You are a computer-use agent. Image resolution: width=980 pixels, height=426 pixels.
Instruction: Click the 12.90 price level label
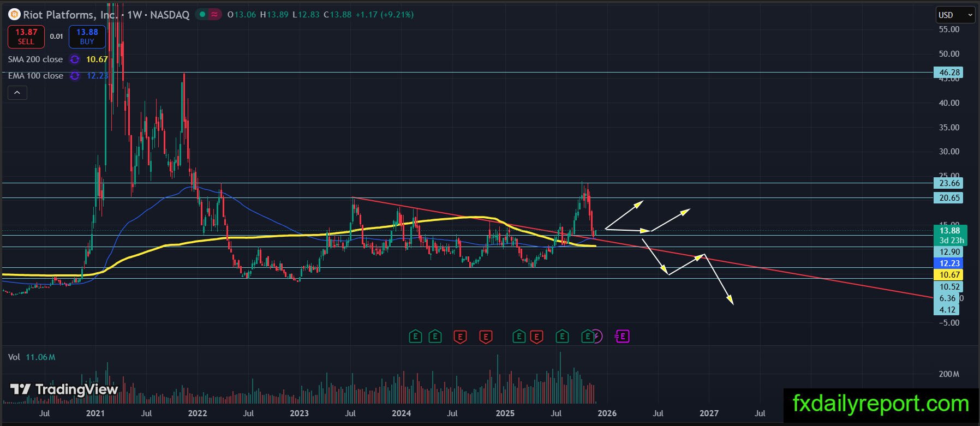click(949, 252)
